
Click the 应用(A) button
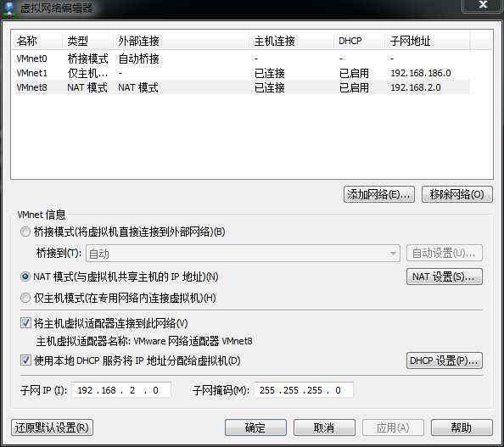pos(393,427)
